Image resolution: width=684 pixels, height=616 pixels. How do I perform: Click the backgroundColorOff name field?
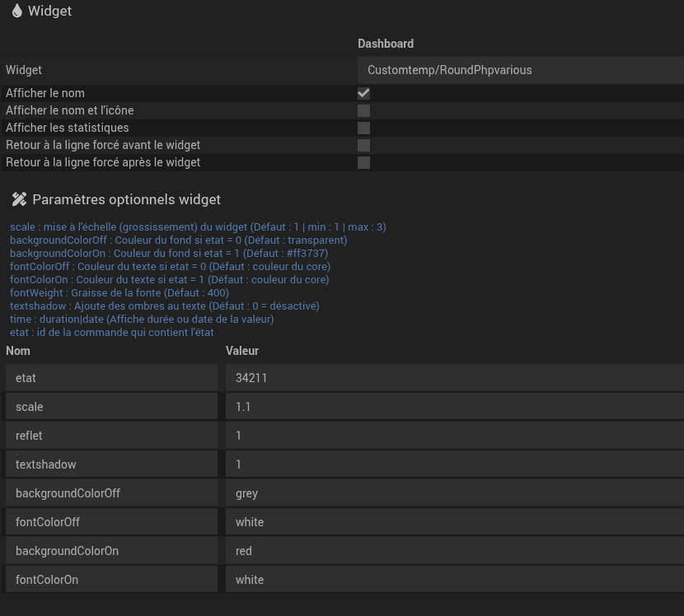tap(111, 493)
